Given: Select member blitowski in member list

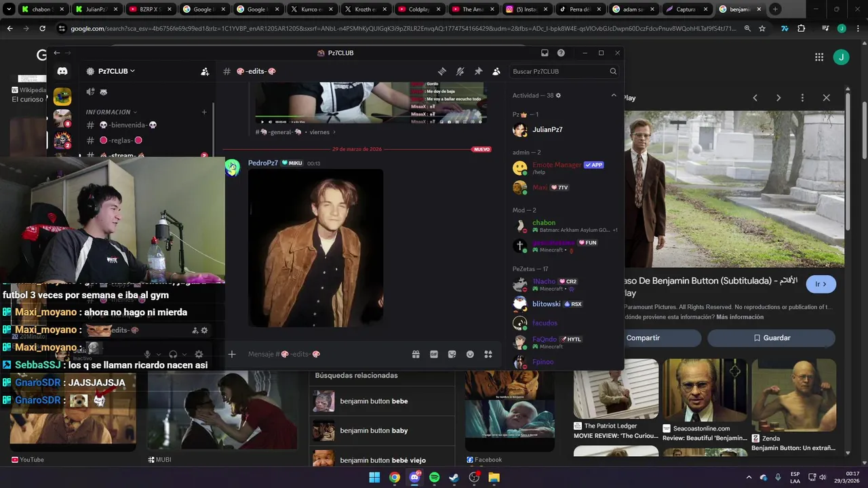Looking at the screenshot, I should (x=563, y=304).
